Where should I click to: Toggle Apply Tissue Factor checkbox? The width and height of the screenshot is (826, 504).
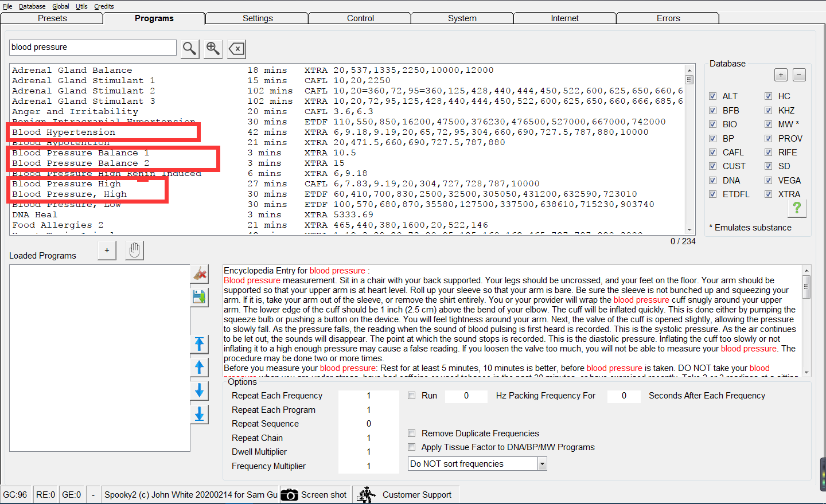tap(412, 447)
